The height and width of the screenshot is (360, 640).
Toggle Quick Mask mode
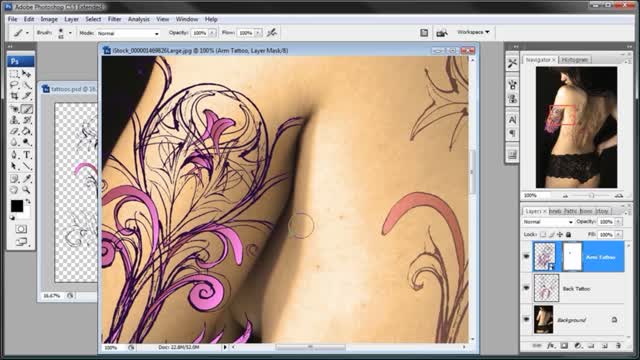tap(21, 229)
